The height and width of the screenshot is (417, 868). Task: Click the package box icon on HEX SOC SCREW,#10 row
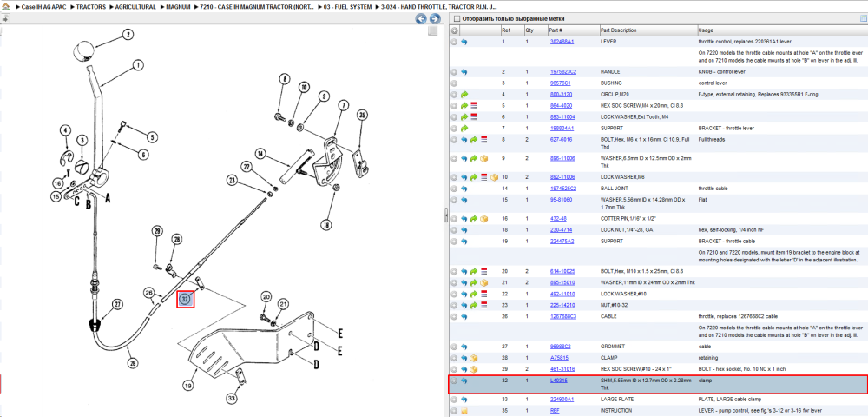click(474, 369)
